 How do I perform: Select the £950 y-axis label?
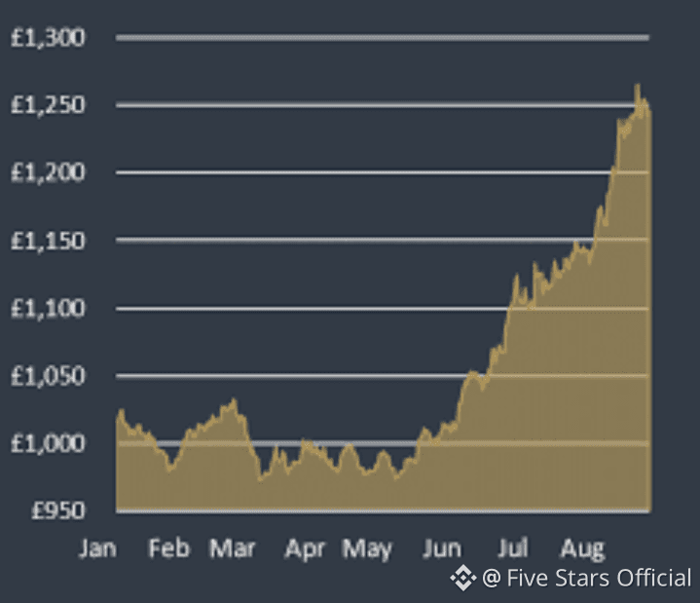(57, 510)
